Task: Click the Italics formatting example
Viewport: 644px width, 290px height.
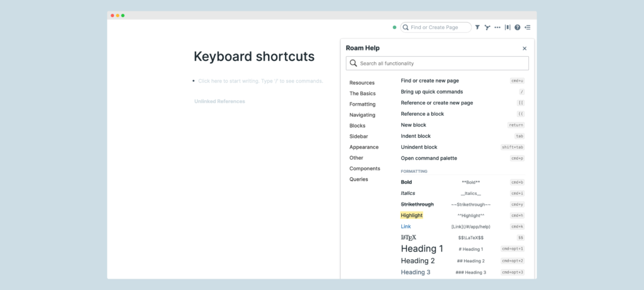Action: point(408,193)
